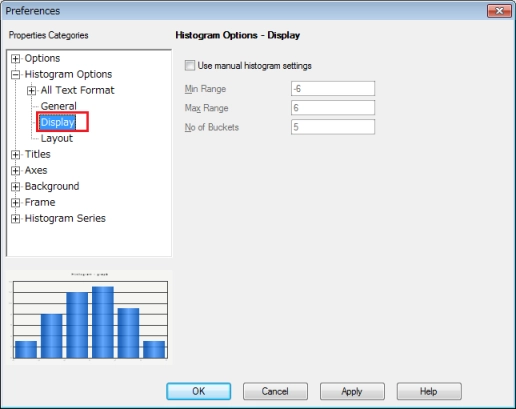Expand the All Text Format node
The image size is (516, 409).
31,91
